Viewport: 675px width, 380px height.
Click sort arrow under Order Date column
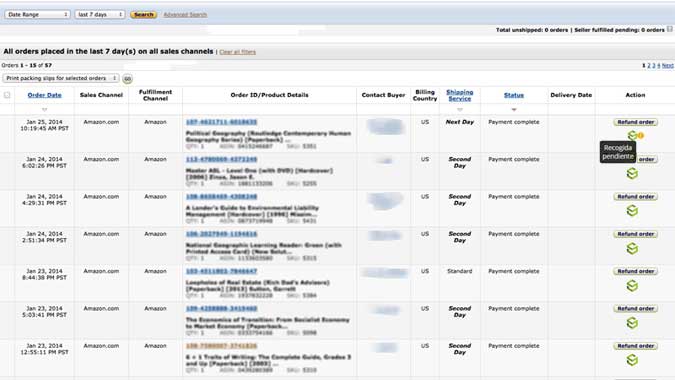[x=44, y=110]
